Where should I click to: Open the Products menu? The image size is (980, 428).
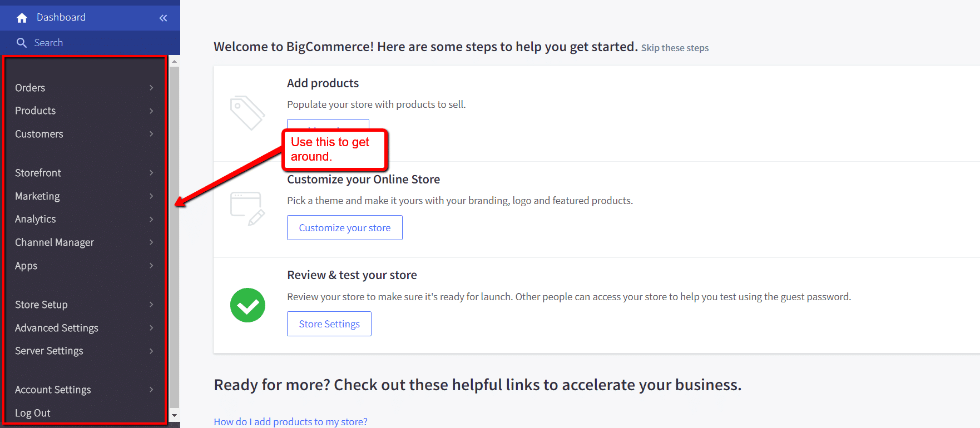36,111
